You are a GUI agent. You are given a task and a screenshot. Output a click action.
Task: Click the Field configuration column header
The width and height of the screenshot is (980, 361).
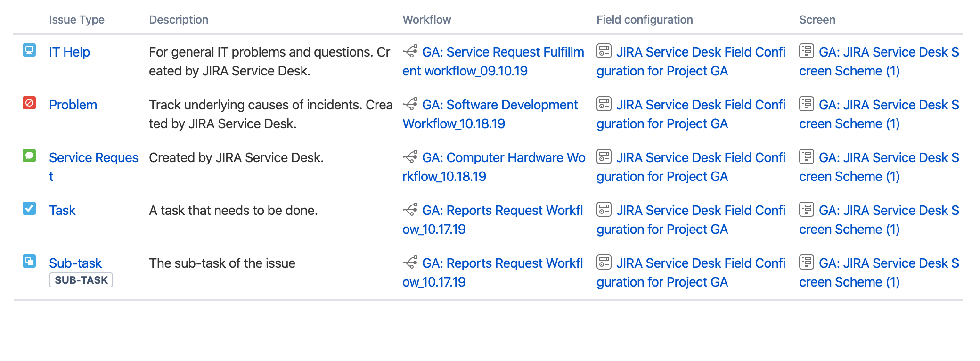(x=645, y=20)
